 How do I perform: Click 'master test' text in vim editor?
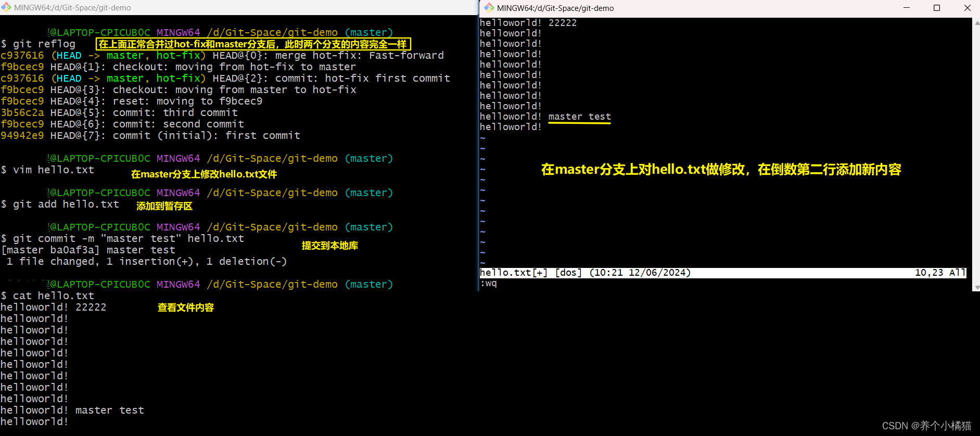pyautogui.click(x=579, y=117)
